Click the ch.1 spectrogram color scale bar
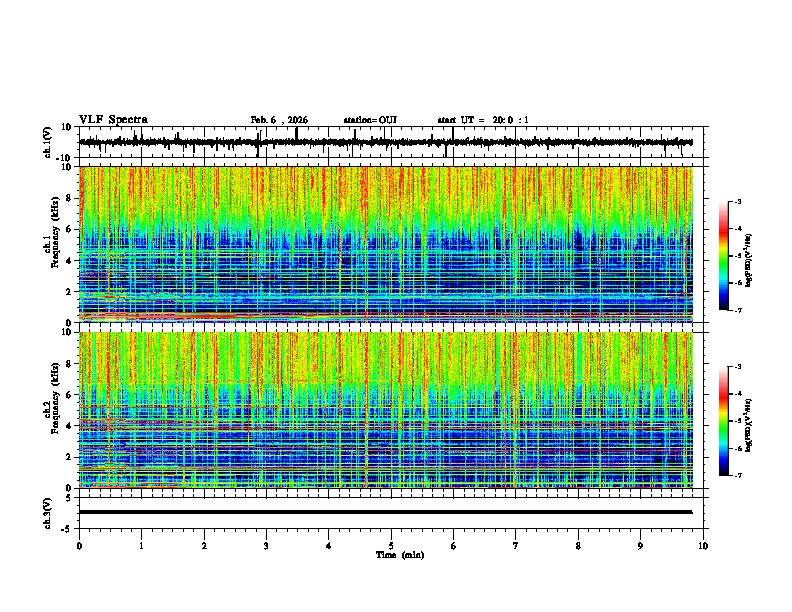The width and height of the screenshot is (792, 612). [x=724, y=256]
